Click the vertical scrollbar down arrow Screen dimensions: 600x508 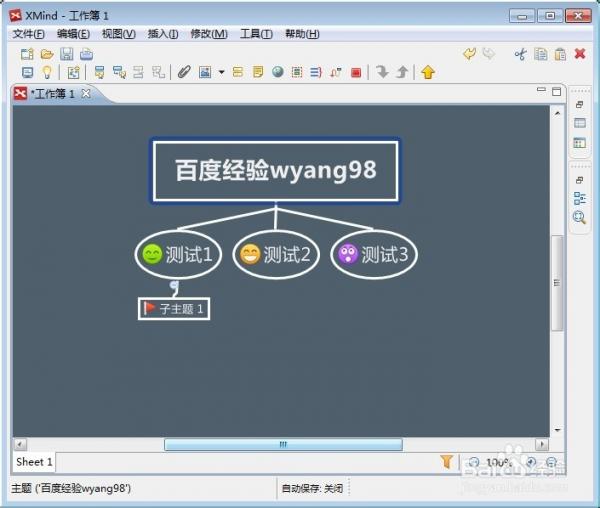click(x=558, y=430)
